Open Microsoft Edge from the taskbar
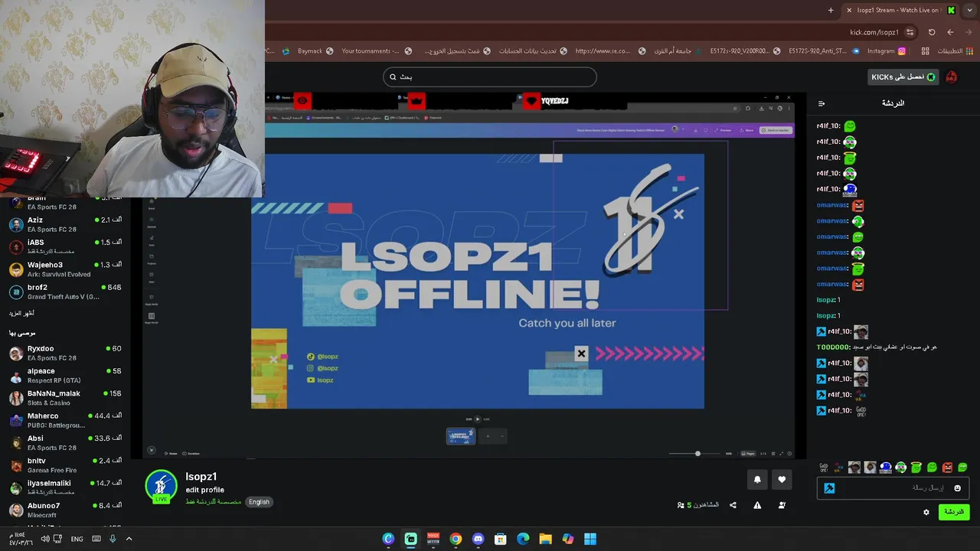The width and height of the screenshot is (980, 551). tap(523, 539)
